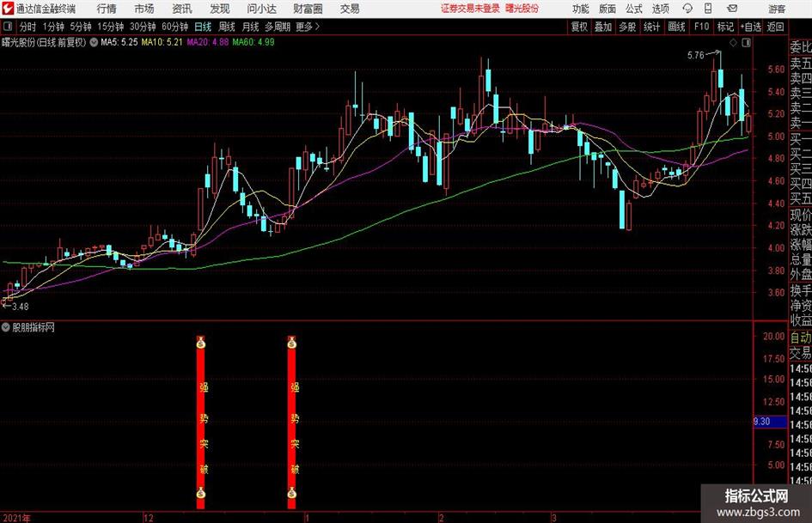
Task: Expand the 股朋指标网 indicator dropdown
Action: tap(6, 327)
